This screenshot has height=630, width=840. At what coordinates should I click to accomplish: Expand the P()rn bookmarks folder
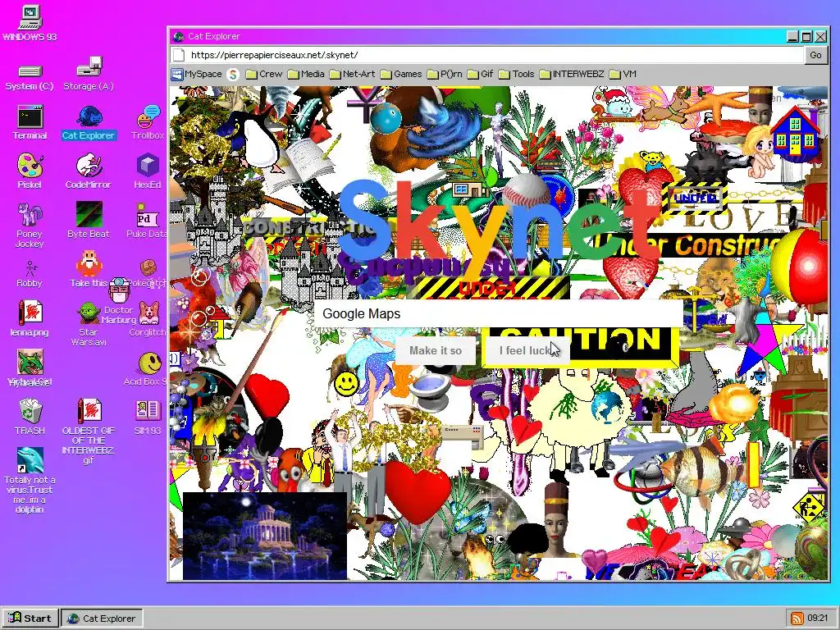[445, 74]
